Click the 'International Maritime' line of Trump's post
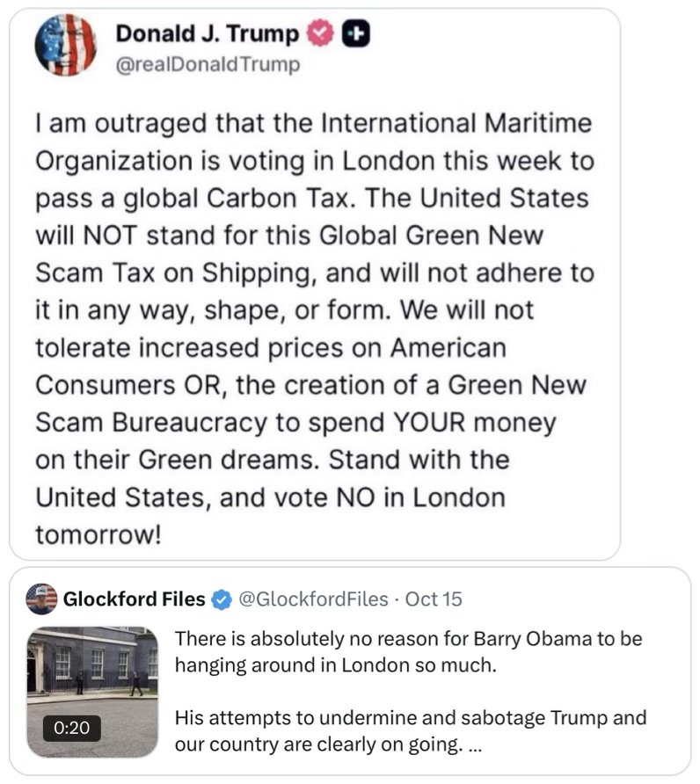This screenshot has width=700, height=784. (x=313, y=124)
